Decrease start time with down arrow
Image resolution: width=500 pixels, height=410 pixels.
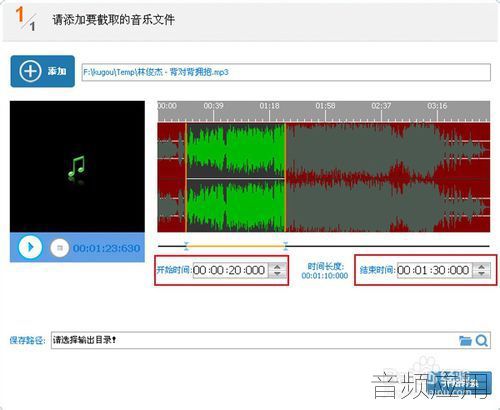277,274
